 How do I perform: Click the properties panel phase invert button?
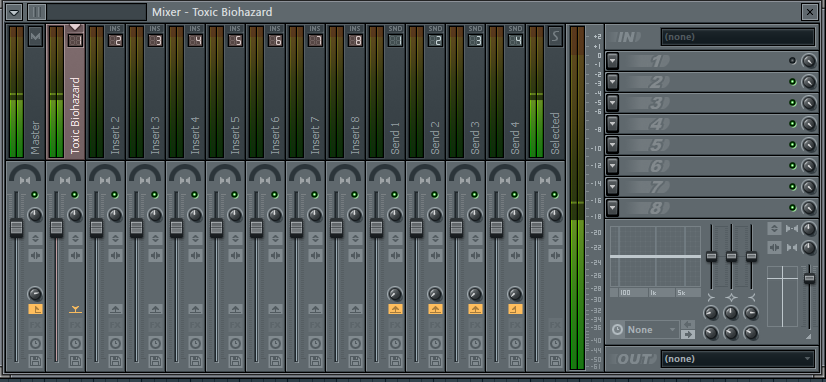click(x=774, y=229)
